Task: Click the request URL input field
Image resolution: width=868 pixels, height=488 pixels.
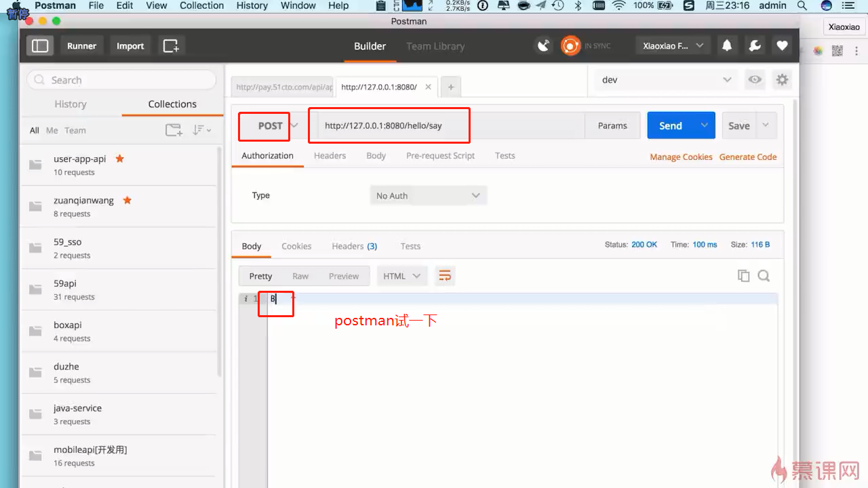Action: pos(450,125)
